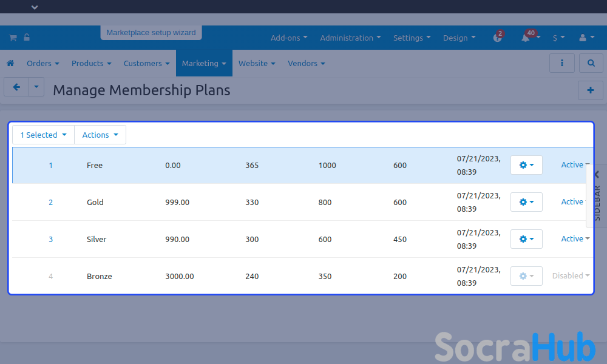Screen dimensions: 607x364
Task: Open the Marketing menu
Action: click(x=204, y=63)
